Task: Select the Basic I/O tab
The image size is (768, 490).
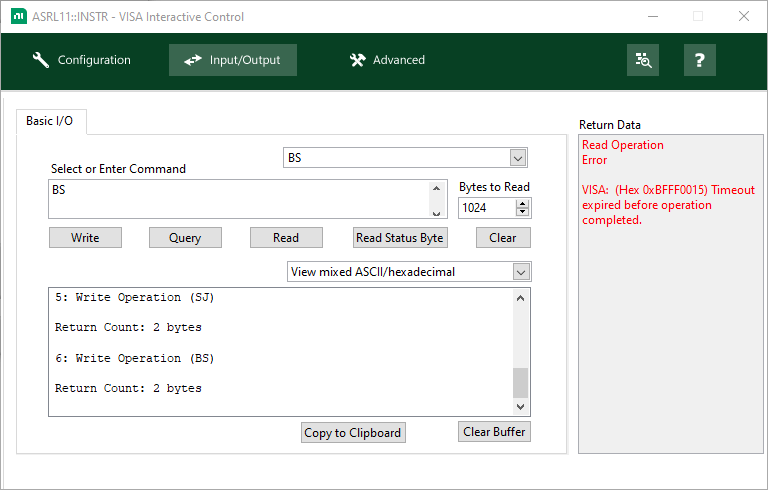Action: pos(51,121)
